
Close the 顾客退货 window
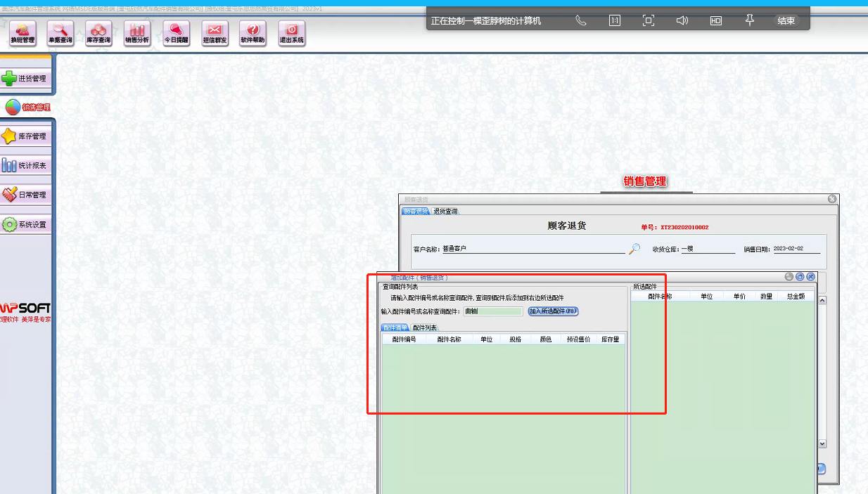[x=832, y=199]
